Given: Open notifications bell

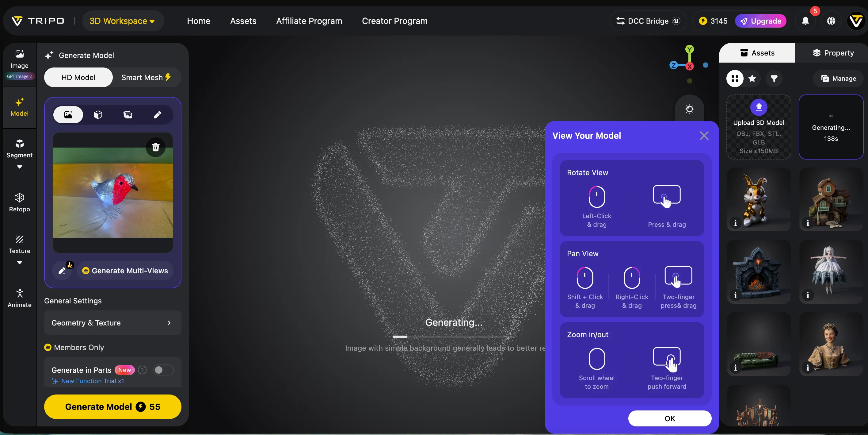Looking at the screenshot, I should tap(805, 21).
